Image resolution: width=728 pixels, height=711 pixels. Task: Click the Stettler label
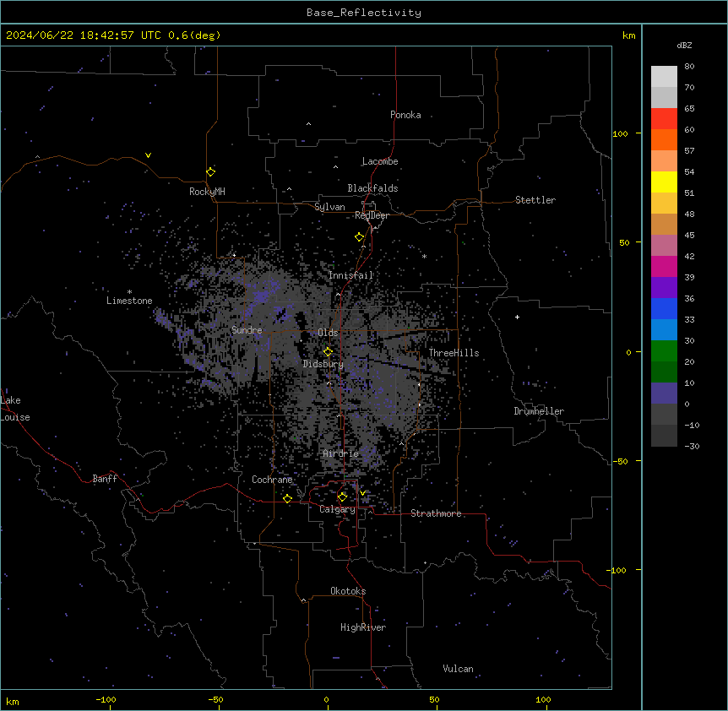point(535,200)
